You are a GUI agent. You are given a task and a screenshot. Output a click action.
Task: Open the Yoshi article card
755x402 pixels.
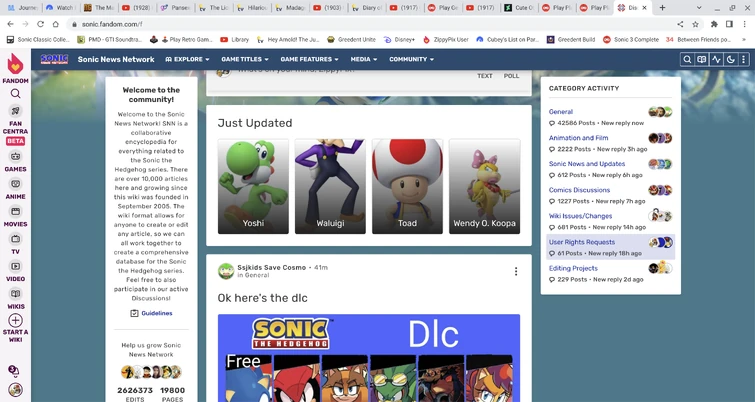[253, 186]
